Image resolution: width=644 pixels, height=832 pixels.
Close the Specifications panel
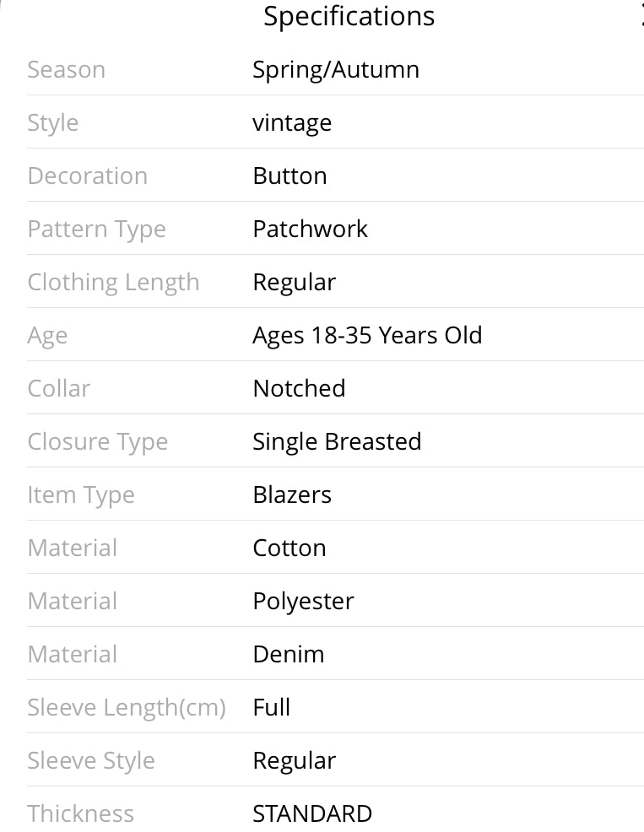pyautogui.click(x=641, y=16)
